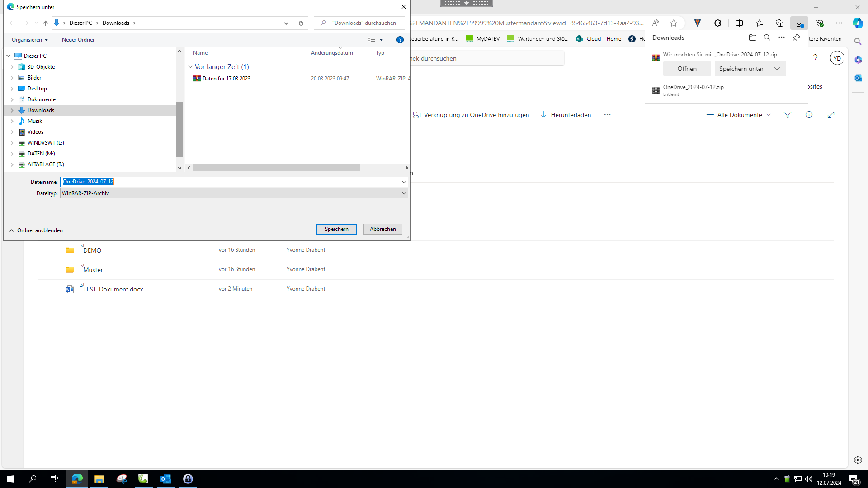Viewport: 868px width, 488px height.
Task: Open downloads folder icon in Downloads panel
Action: 752,38
